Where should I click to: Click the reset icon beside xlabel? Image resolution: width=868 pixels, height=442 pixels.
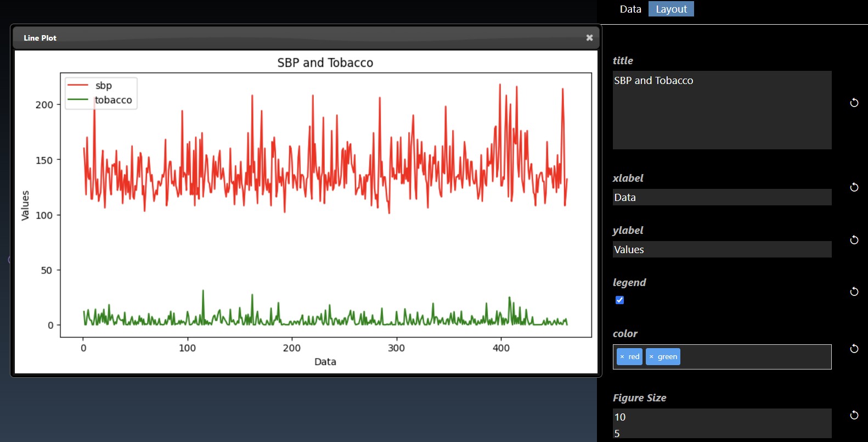tap(854, 187)
